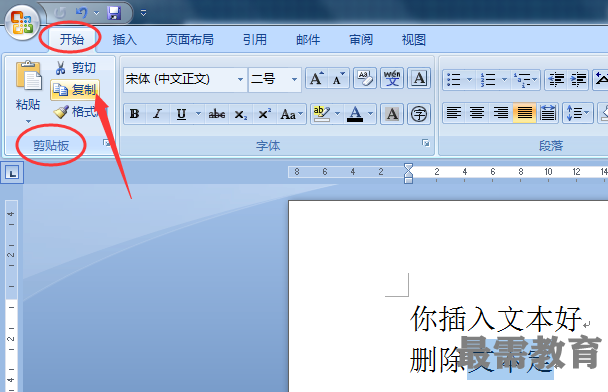The width and height of the screenshot is (608, 392).
Task: Apply distributed alignment
Action: [548, 113]
